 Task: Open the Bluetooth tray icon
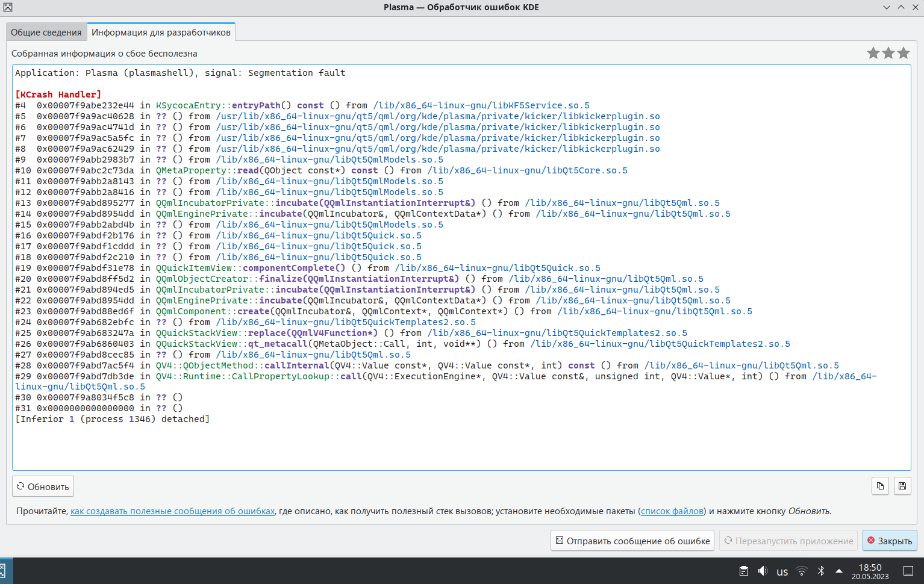tap(820, 571)
